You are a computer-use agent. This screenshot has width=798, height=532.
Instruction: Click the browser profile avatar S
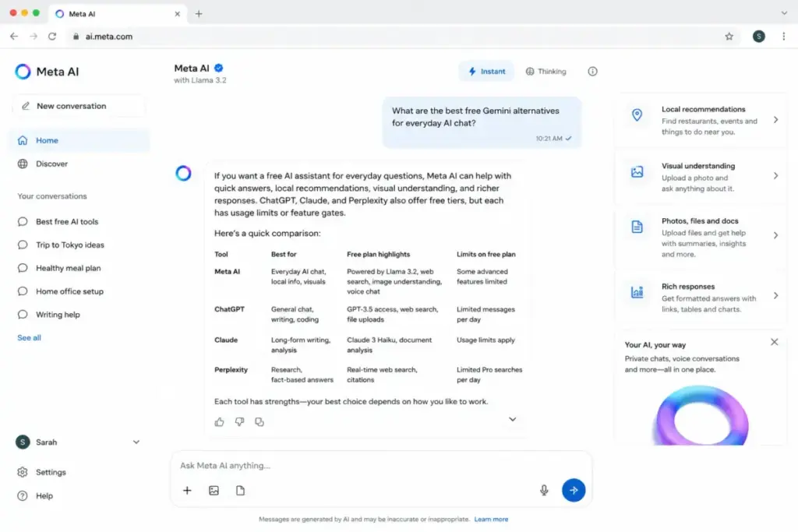click(759, 36)
